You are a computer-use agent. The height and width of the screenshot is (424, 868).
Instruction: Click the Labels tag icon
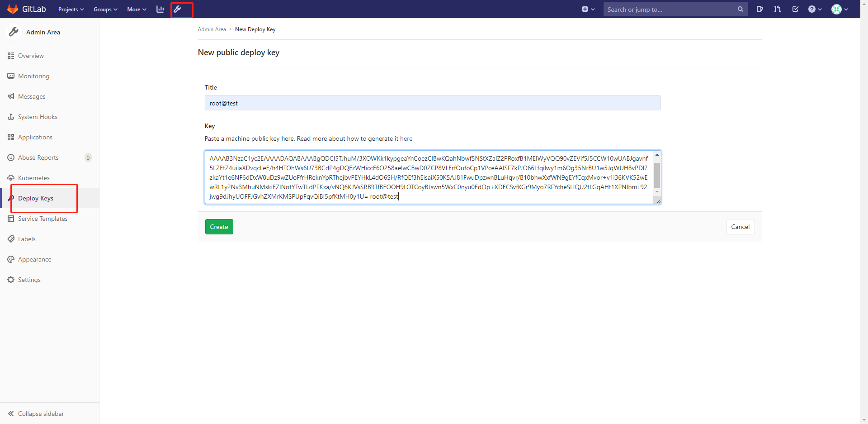pyautogui.click(x=11, y=239)
